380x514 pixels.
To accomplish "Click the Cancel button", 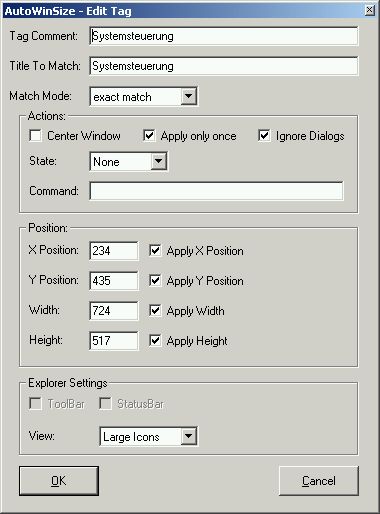I will click(x=319, y=481).
